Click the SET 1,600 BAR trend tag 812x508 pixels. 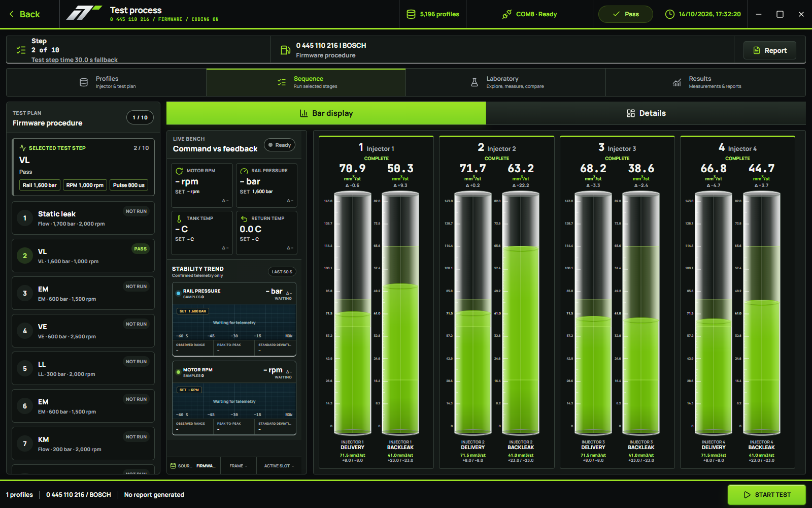click(x=193, y=311)
